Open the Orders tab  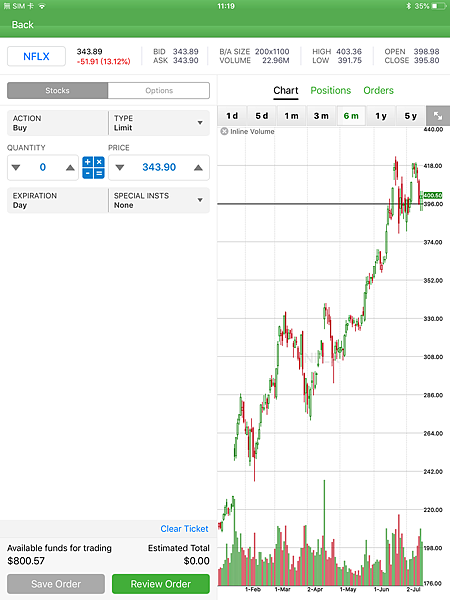tap(378, 91)
